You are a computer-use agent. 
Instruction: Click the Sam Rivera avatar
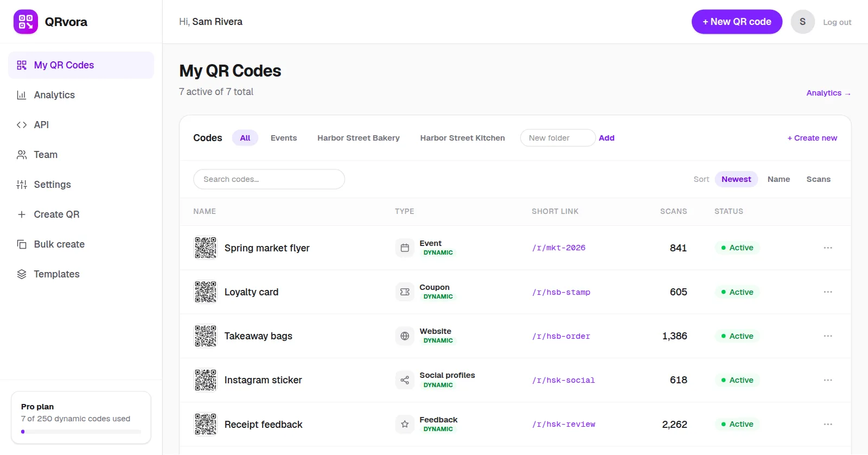[802, 22]
